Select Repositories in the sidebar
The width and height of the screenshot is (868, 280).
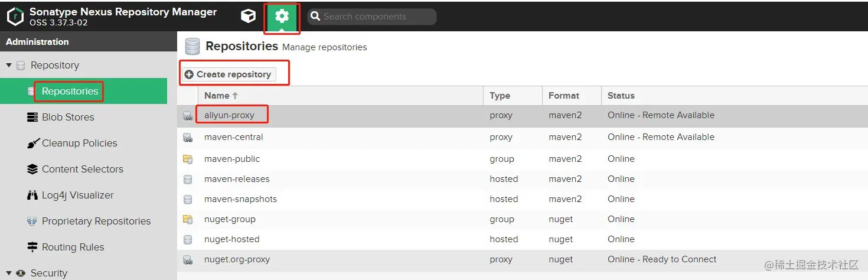coord(70,91)
